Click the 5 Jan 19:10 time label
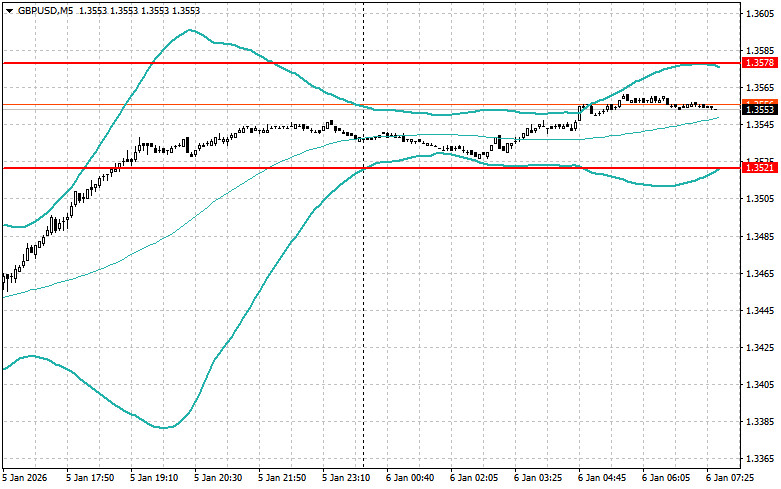 (x=154, y=478)
